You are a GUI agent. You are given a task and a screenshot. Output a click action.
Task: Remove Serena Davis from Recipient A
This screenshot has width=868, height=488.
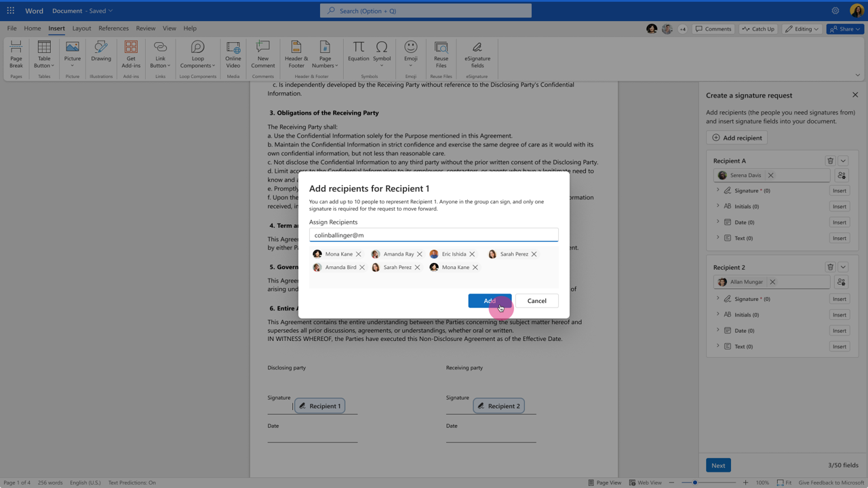(771, 176)
